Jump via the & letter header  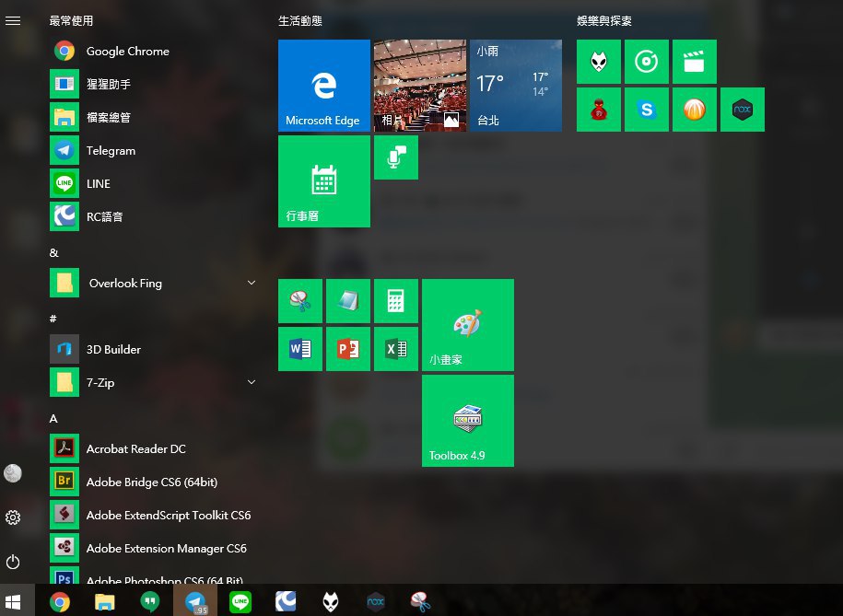click(53, 252)
